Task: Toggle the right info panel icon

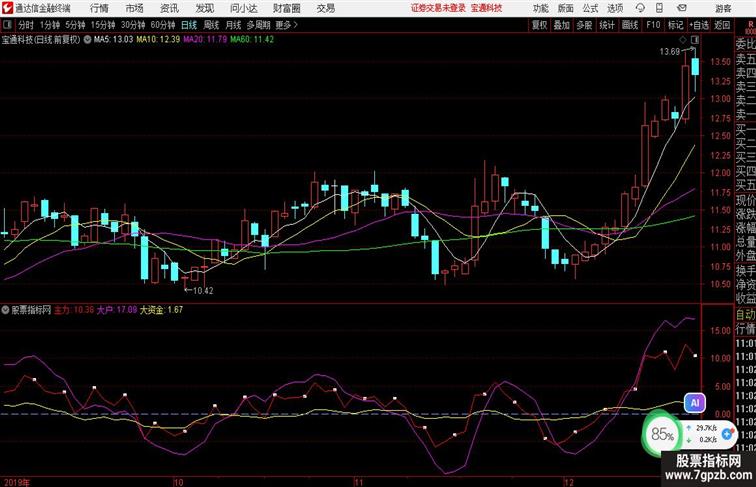Action: [x=695, y=40]
